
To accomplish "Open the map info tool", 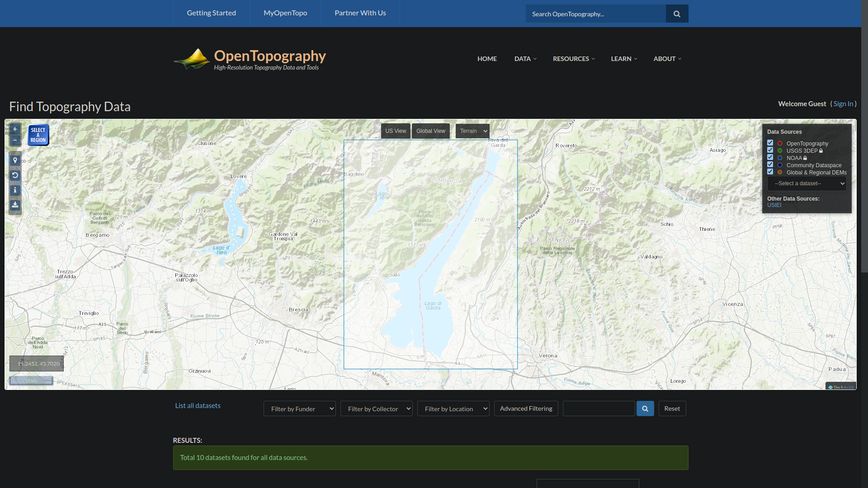I will tap(15, 190).
